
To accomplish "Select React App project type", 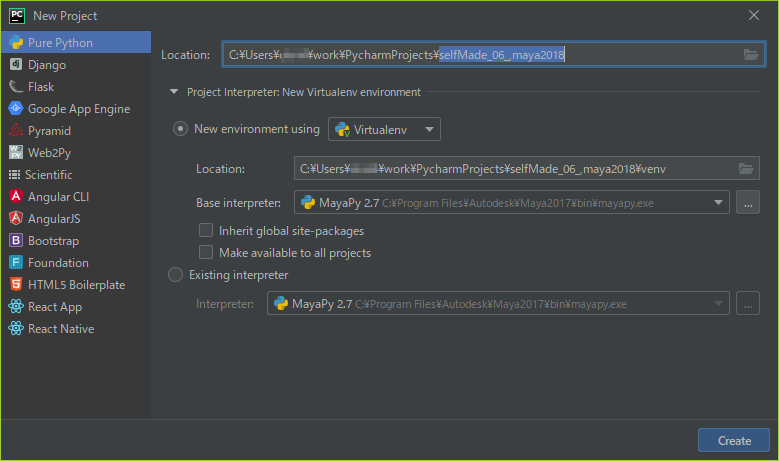I will 76,307.
